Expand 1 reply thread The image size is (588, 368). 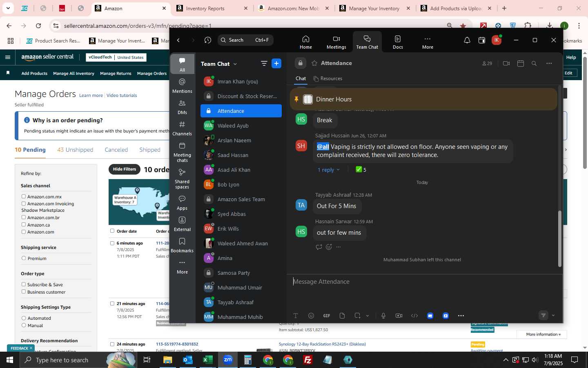coord(329,170)
